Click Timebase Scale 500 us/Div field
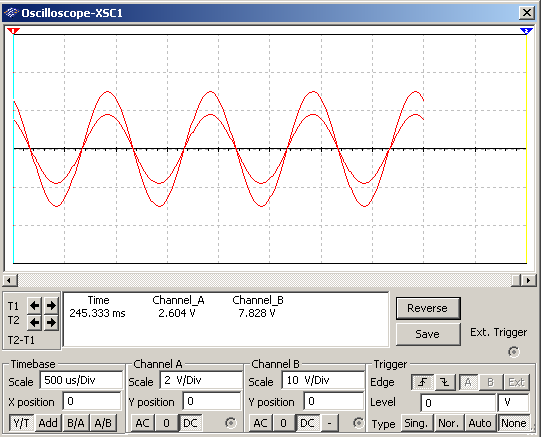The height and width of the screenshot is (437, 541). tap(81, 380)
